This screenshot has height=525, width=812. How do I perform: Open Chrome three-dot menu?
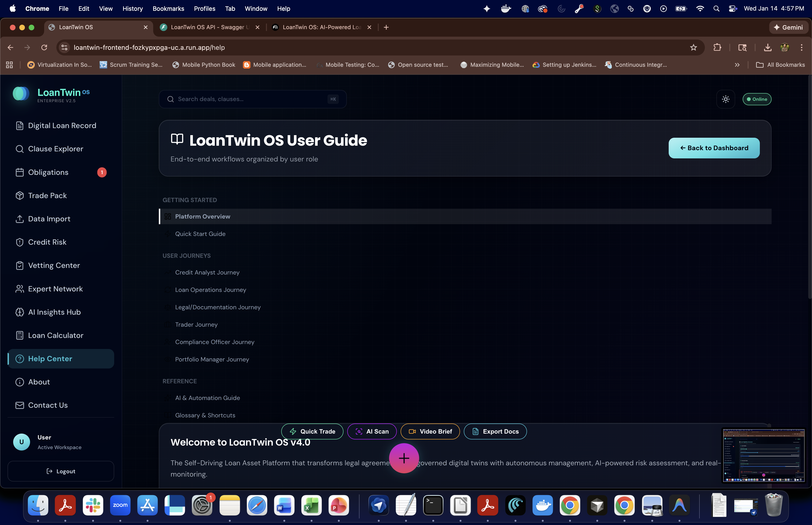801,47
